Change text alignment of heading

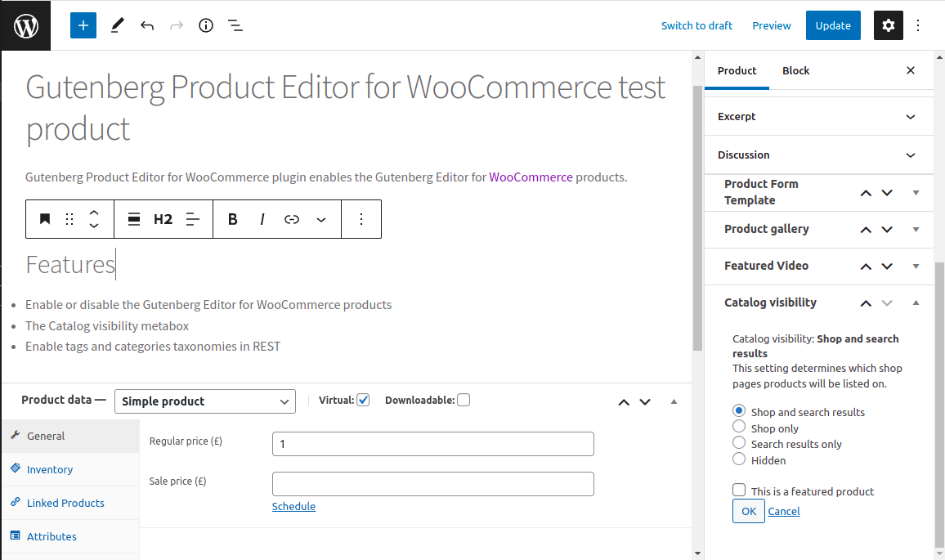tap(193, 219)
